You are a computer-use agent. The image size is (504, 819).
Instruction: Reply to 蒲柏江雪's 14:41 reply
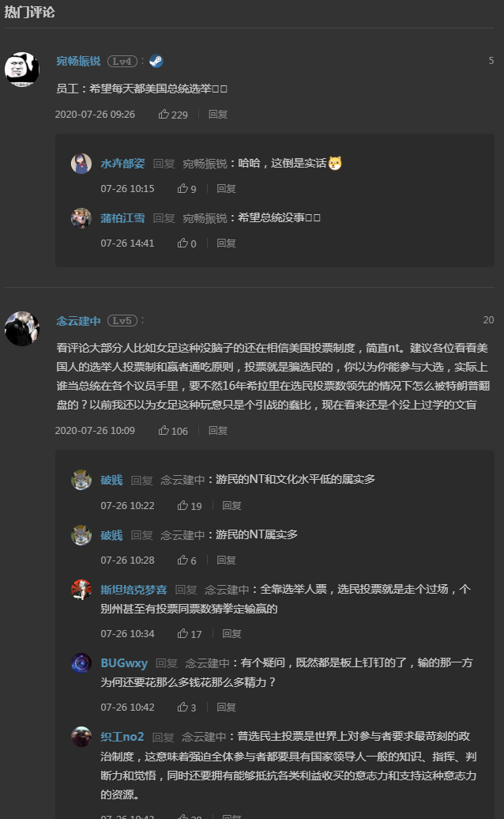pyautogui.click(x=227, y=243)
